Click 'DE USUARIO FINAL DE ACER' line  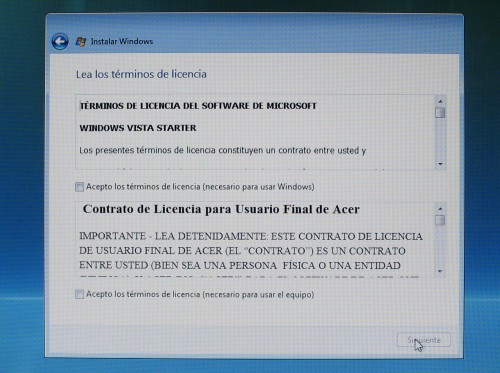242,251
